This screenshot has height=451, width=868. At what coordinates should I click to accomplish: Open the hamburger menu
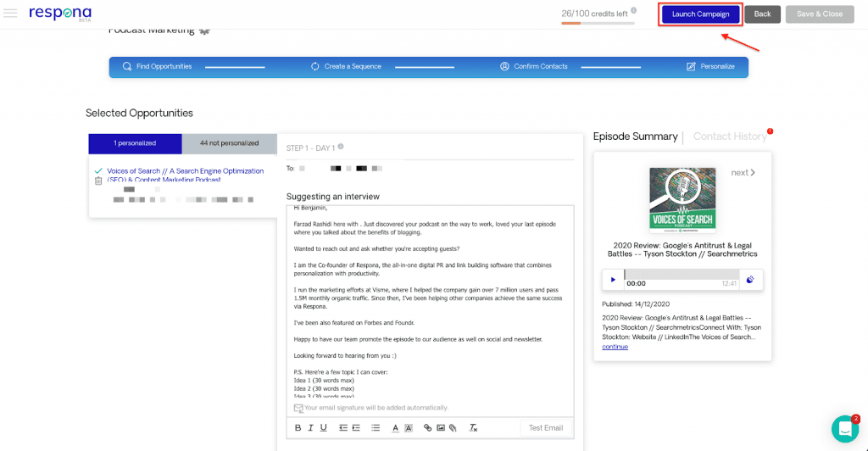pos(10,13)
